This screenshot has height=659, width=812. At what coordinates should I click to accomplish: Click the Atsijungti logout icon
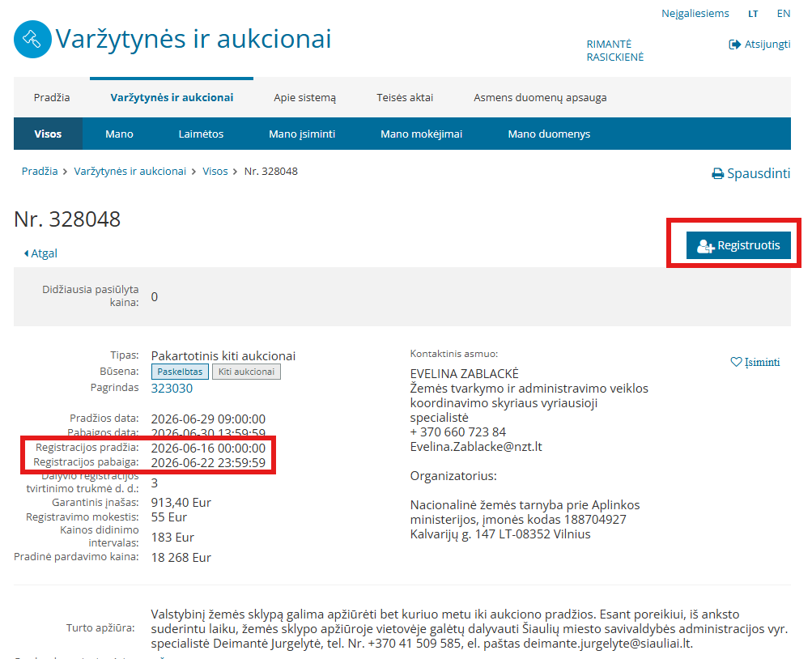coord(734,45)
